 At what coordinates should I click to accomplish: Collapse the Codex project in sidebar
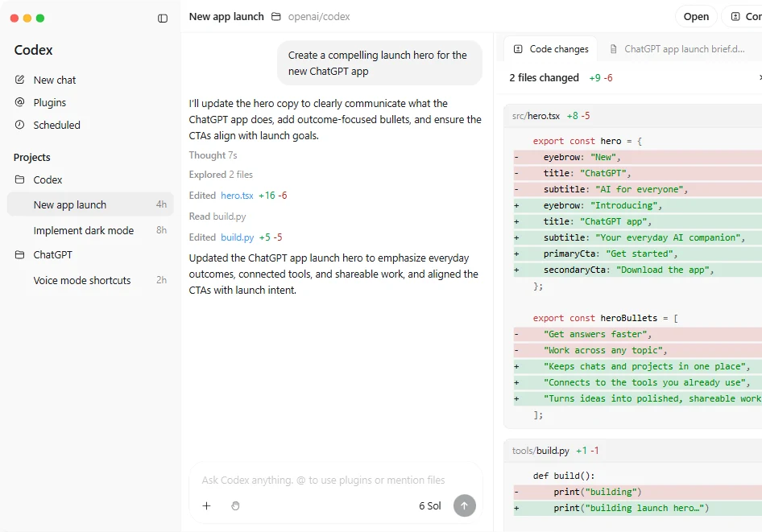click(x=48, y=179)
